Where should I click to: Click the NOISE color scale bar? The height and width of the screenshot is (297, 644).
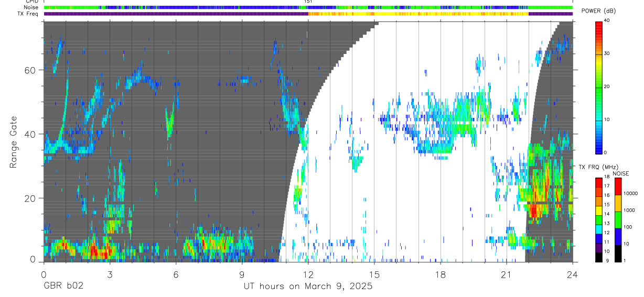coord(618,220)
